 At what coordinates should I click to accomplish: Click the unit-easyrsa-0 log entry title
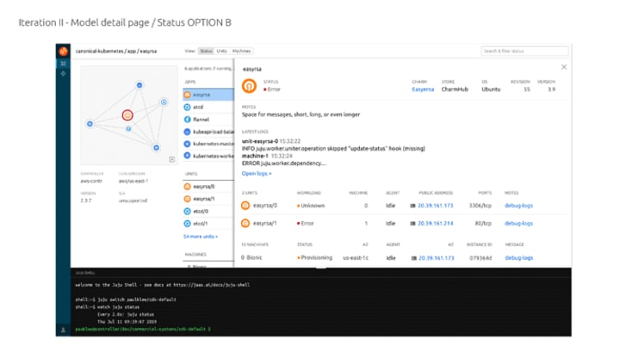click(x=260, y=141)
